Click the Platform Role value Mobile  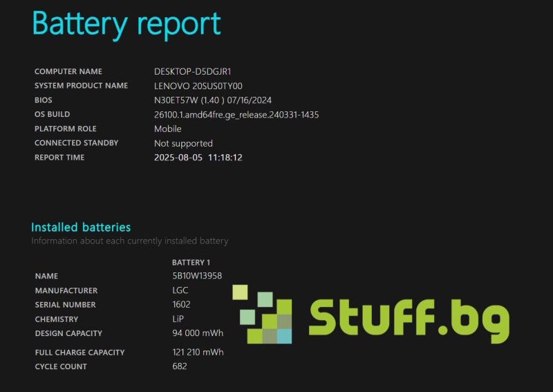(x=168, y=129)
